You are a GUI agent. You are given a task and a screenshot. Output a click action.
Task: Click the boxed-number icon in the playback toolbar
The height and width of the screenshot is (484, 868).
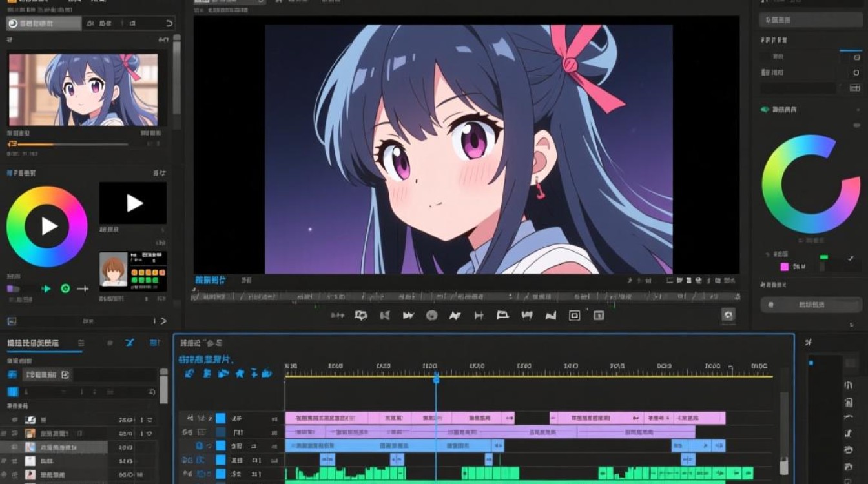pyautogui.click(x=598, y=316)
